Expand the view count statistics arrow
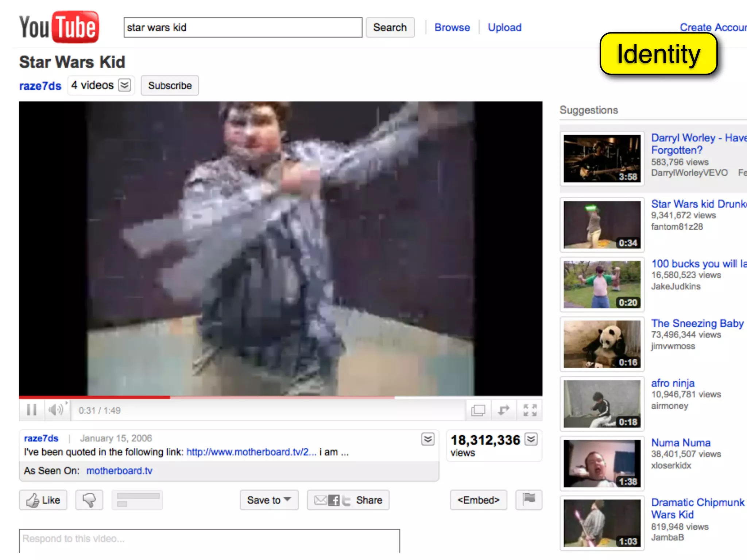747x560 pixels. click(531, 439)
